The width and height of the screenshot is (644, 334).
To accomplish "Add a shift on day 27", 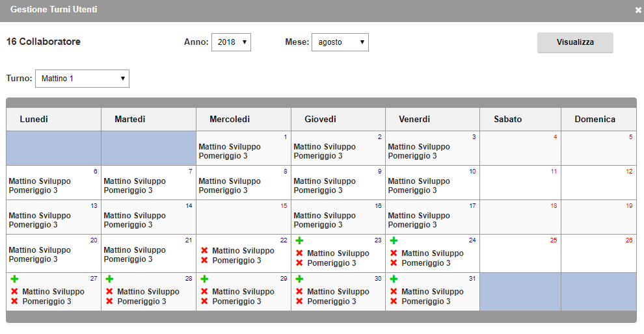I will click(14, 279).
